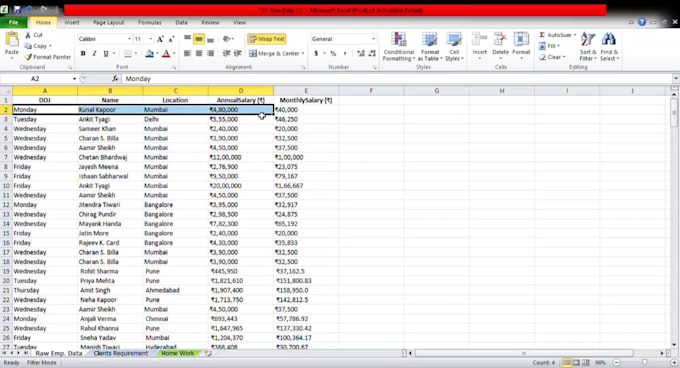The image size is (680, 368).
Task: Open the Home Work sheet tab
Action: (x=178, y=353)
